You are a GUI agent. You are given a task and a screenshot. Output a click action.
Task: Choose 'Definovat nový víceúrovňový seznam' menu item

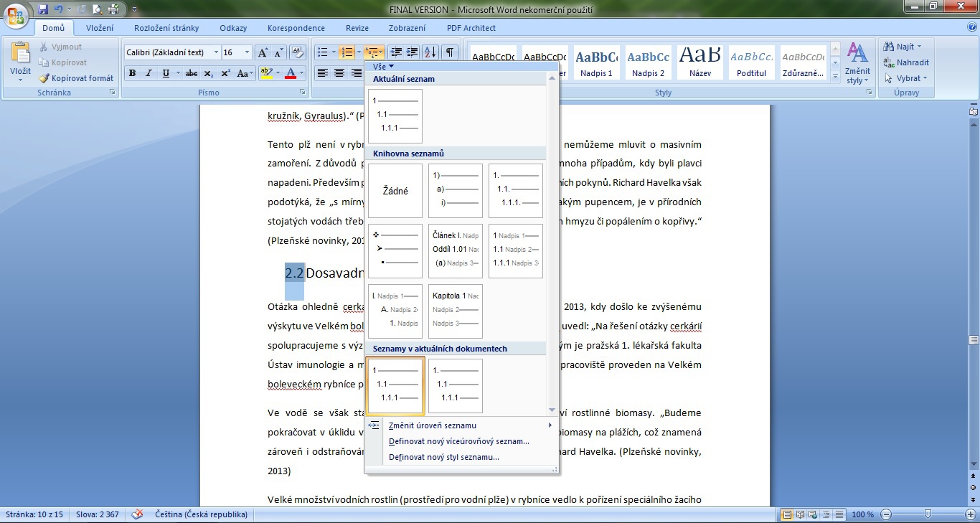[458, 441]
